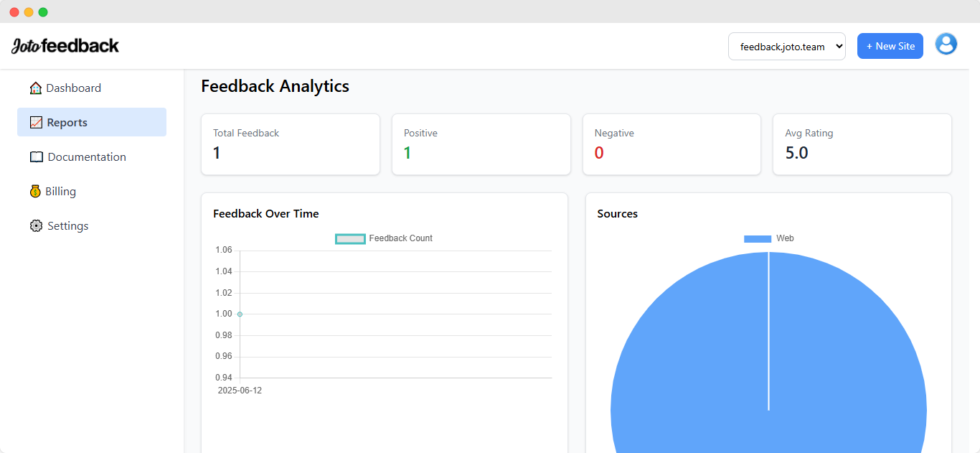
Task: Click the green 1 positive value
Action: tap(407, 153)
